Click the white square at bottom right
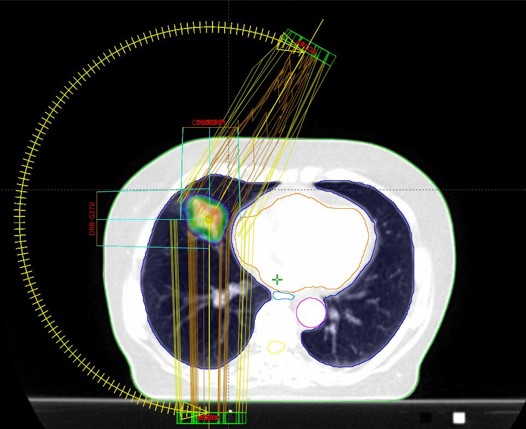Viewport: 526px width, 429px height. 459,418
